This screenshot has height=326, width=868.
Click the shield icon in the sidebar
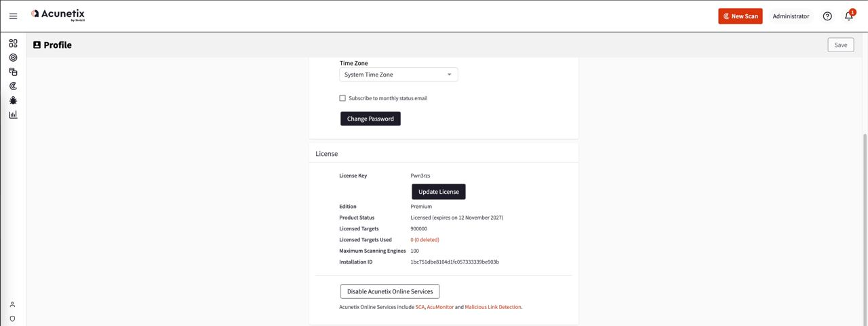[x=12, y=319]
